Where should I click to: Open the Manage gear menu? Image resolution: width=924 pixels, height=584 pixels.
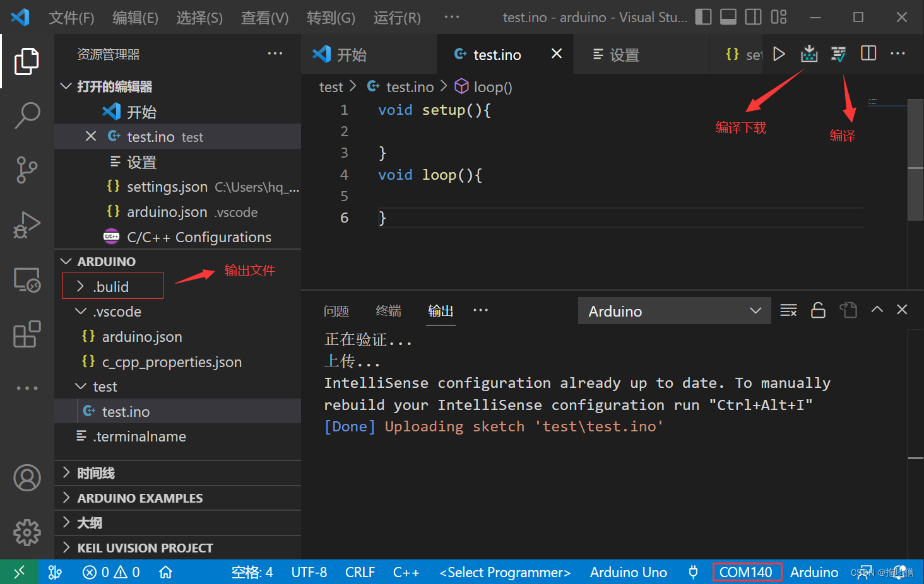pos(27,533)
